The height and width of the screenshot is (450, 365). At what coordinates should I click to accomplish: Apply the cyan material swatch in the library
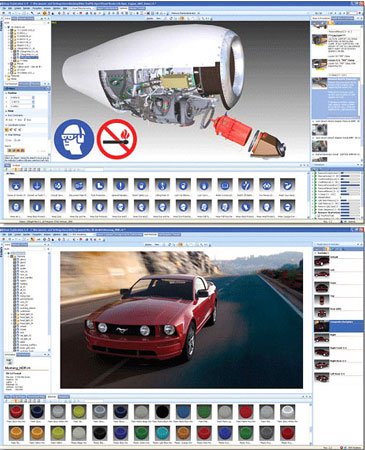[x=162, y=434]
